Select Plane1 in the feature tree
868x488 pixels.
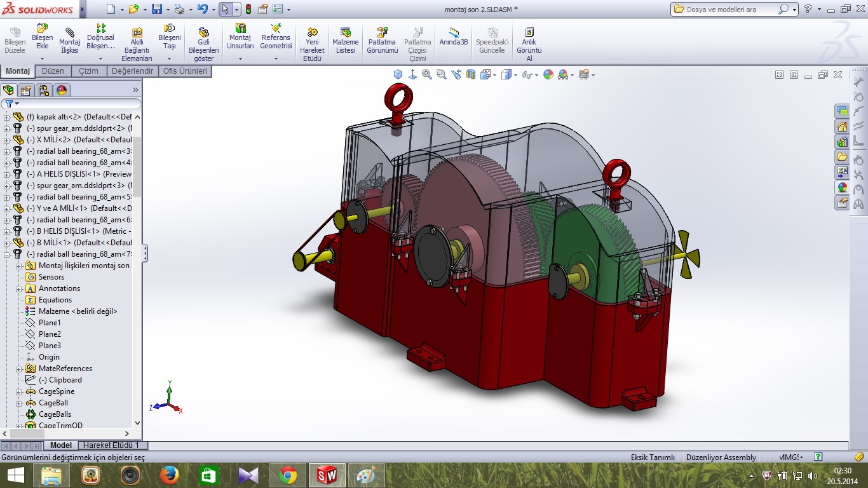pyautogui.click(x=50, y=323)
